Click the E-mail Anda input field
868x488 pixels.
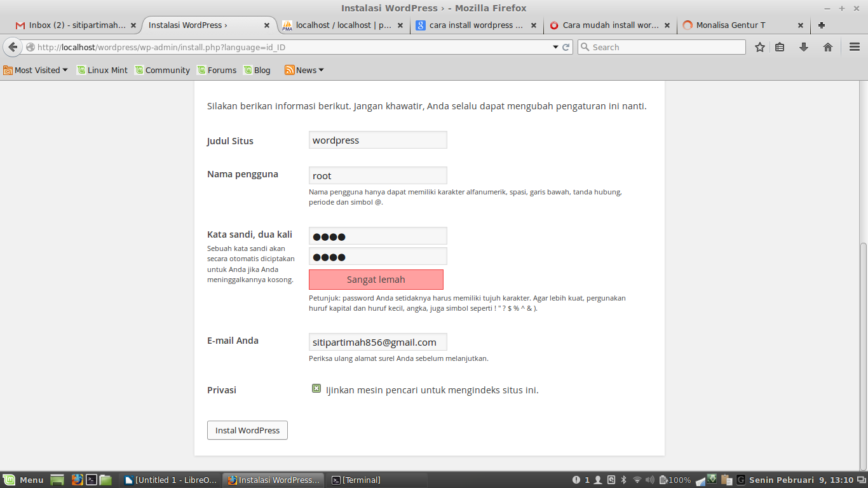coord(378,342)
